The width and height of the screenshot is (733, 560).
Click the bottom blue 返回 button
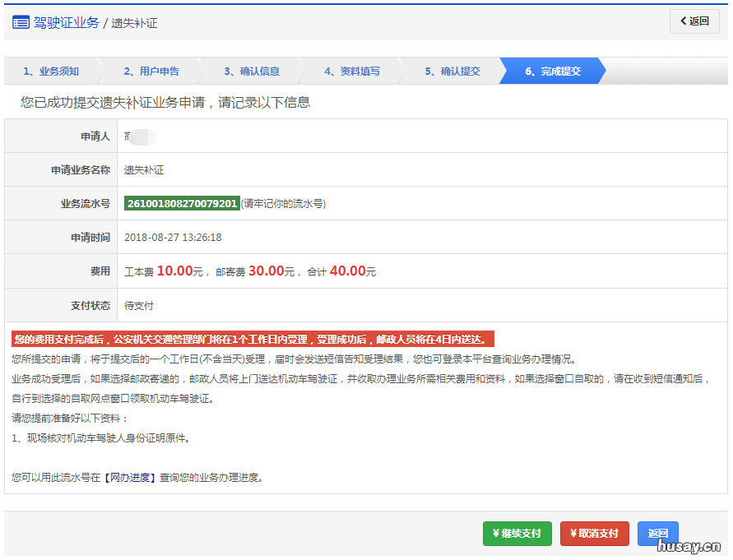[x=657, y=533]
